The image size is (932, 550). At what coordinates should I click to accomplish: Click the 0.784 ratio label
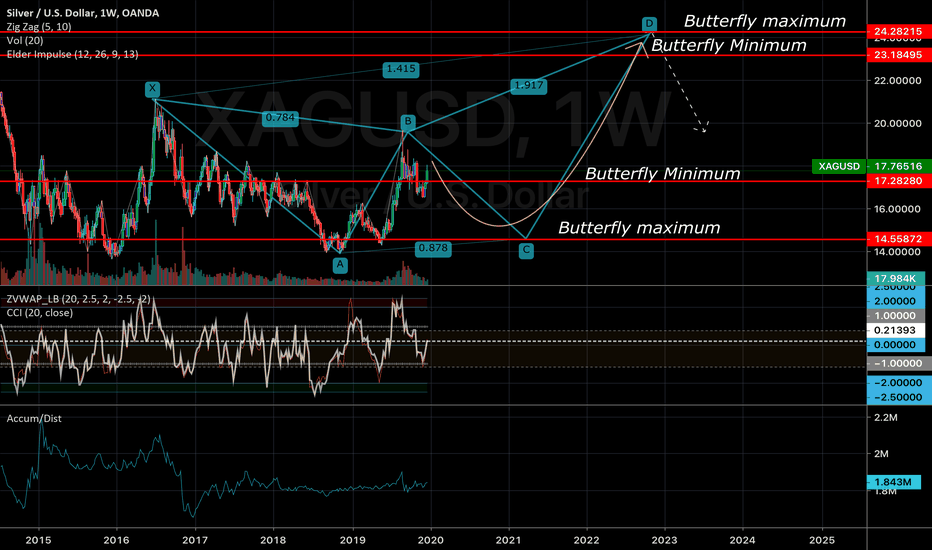pos(280,118)
